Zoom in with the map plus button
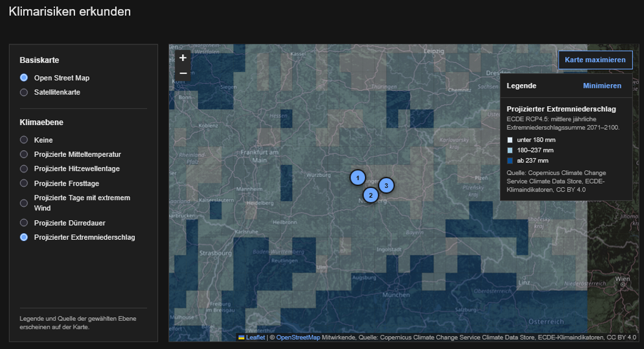 coord(183,58)
